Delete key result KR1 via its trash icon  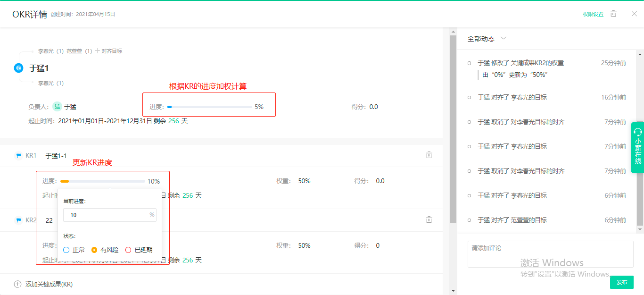(x=429, y=155)
